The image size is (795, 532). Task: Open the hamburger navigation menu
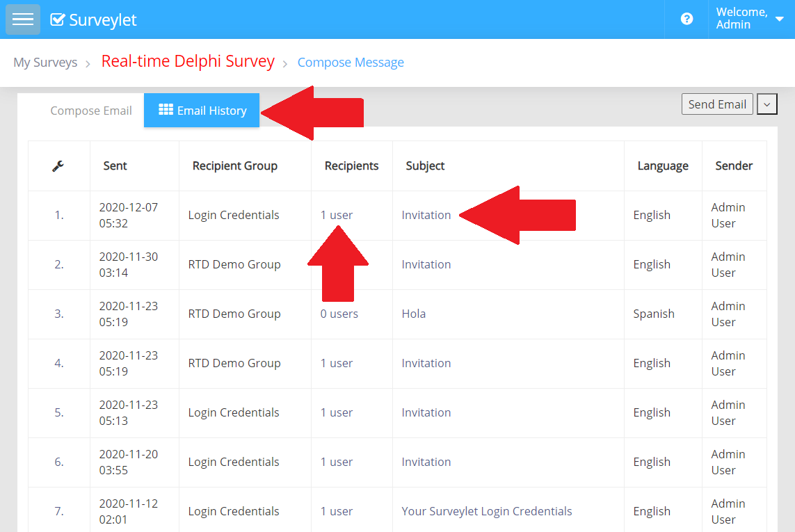coord(23,19)
